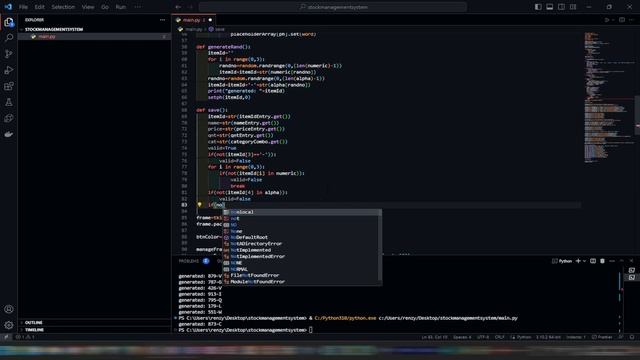Open the Run and Debug view

click(9, 70)
